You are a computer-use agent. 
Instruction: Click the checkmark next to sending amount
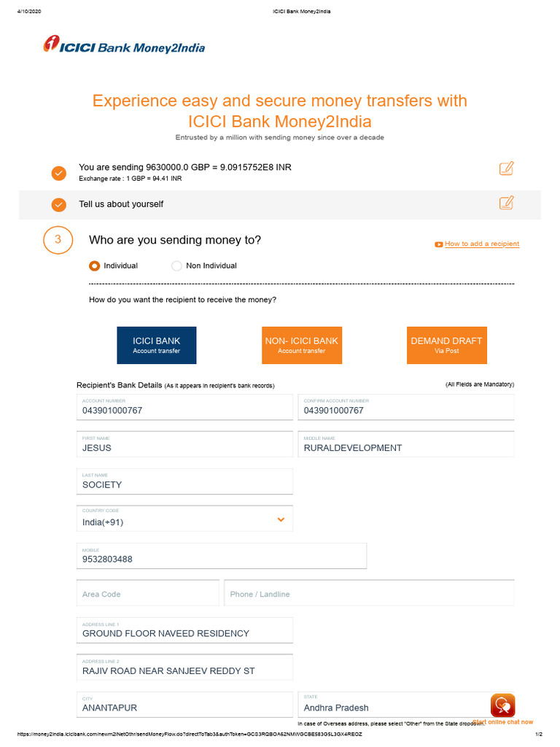point(59,173)
